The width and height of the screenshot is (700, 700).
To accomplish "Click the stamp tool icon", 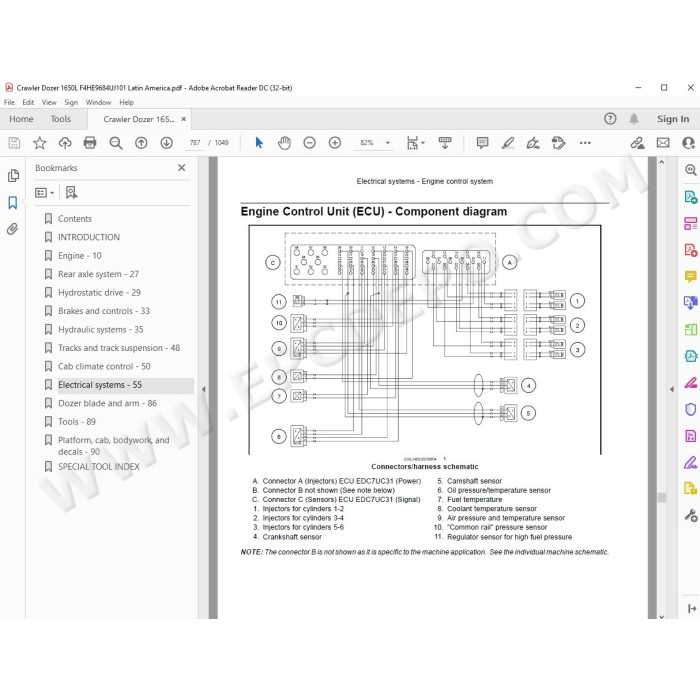I will [x=558, y=143].
